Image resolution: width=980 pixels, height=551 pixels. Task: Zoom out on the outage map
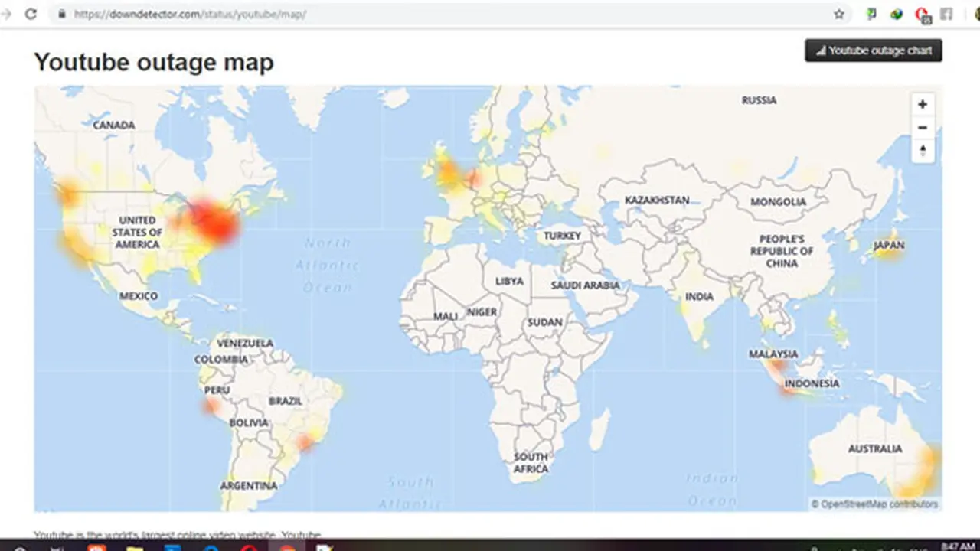tap(923, 127)
